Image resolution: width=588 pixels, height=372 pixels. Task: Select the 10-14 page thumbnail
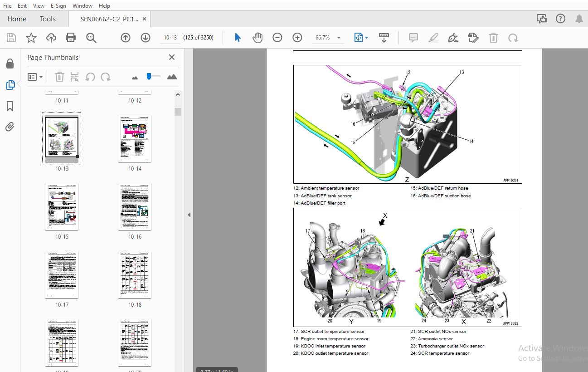(135, 138)
